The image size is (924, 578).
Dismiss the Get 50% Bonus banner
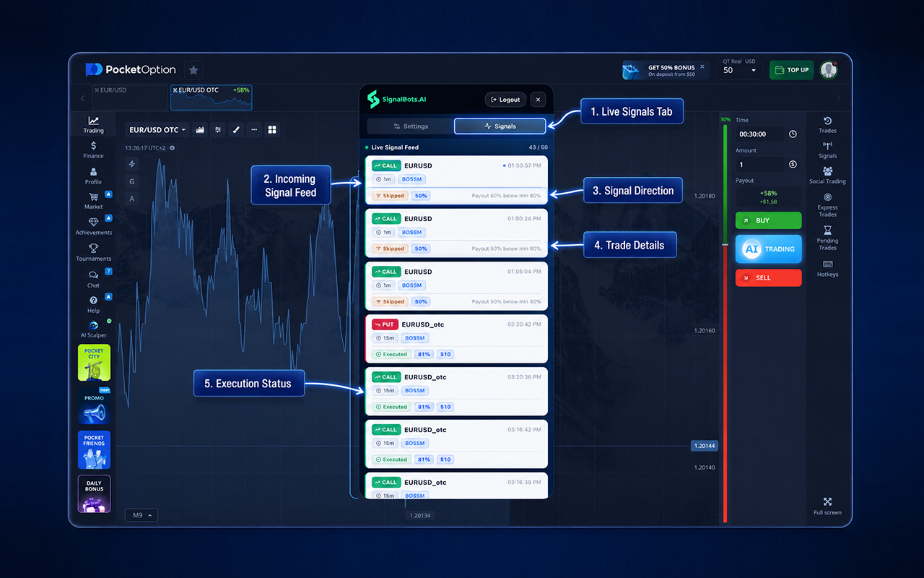[702, 66]
